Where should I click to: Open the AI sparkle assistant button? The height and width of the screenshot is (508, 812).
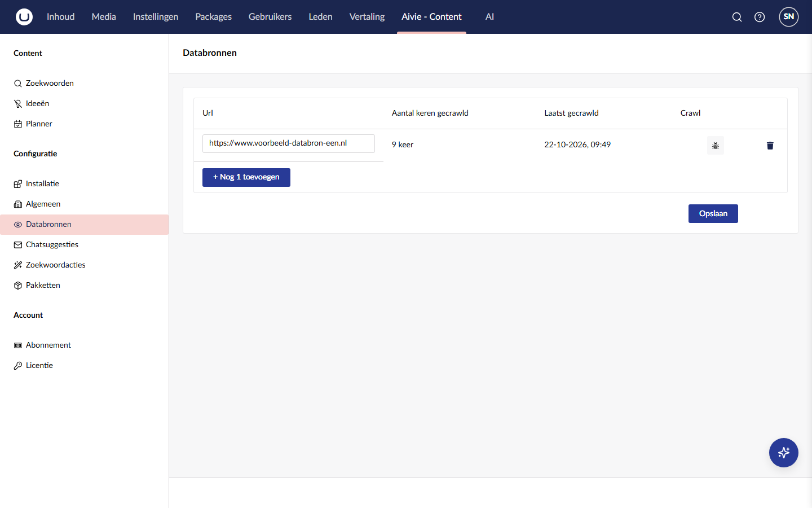coord(784,453)
